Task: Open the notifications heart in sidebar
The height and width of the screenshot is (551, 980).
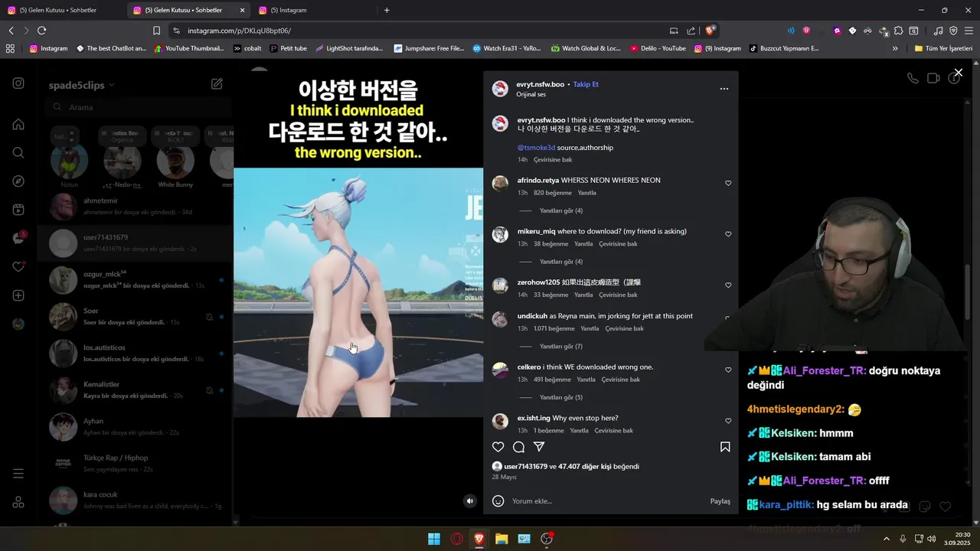Action: (18, 266)
